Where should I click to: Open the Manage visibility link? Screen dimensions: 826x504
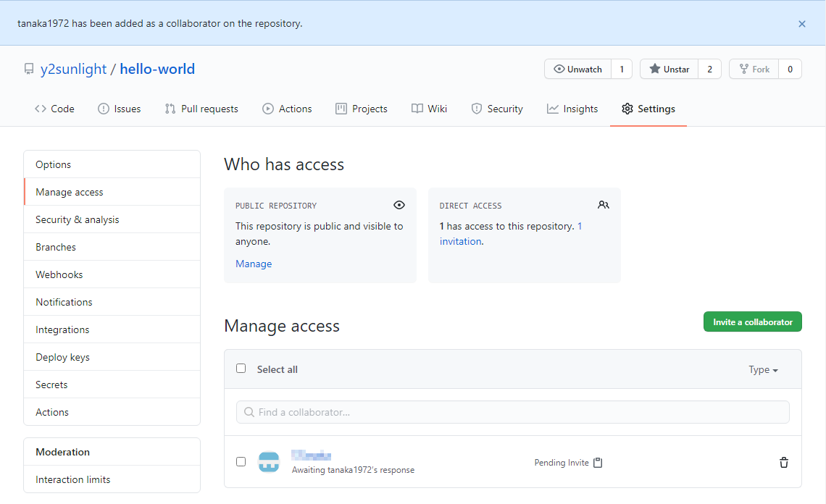(254, 264)
